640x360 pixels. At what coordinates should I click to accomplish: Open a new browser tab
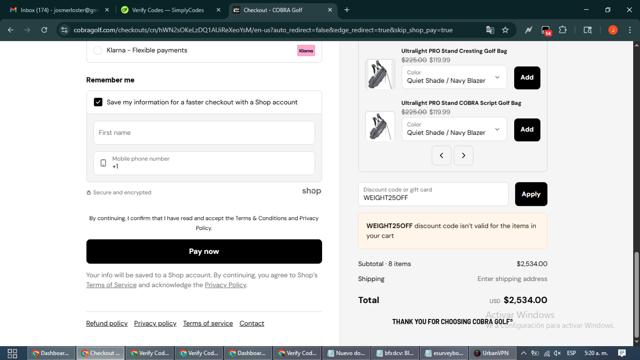point(347,10)
